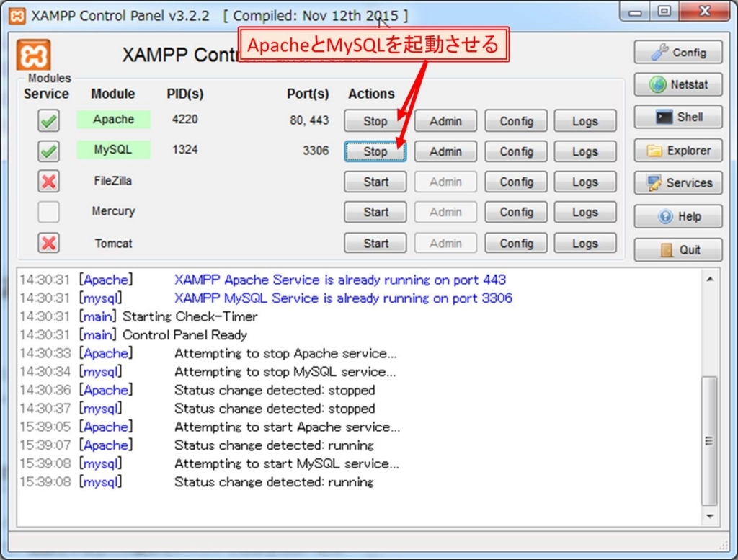Open the Apache Admin page

pos(445,121)
